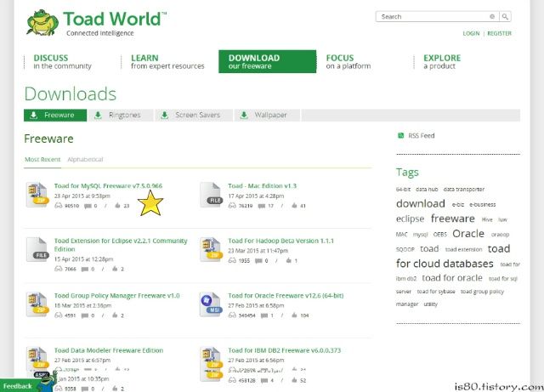
Task: Click the 'eclipse' tag
Action: tap(410, 219)
